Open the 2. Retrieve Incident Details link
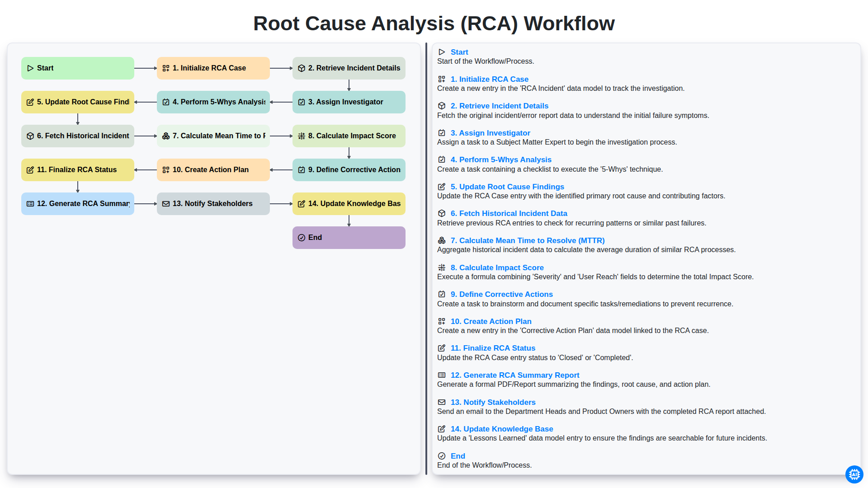 (499, 106)
